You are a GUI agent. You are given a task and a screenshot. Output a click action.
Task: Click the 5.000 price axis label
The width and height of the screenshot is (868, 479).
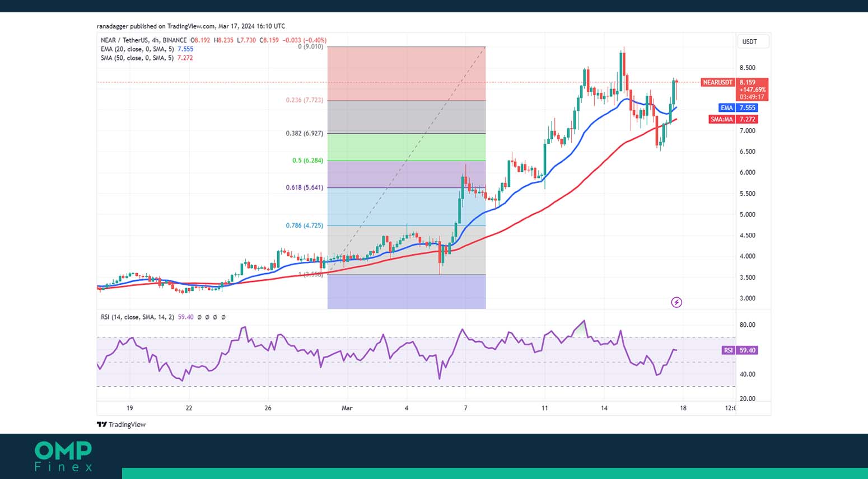point(748,214)
